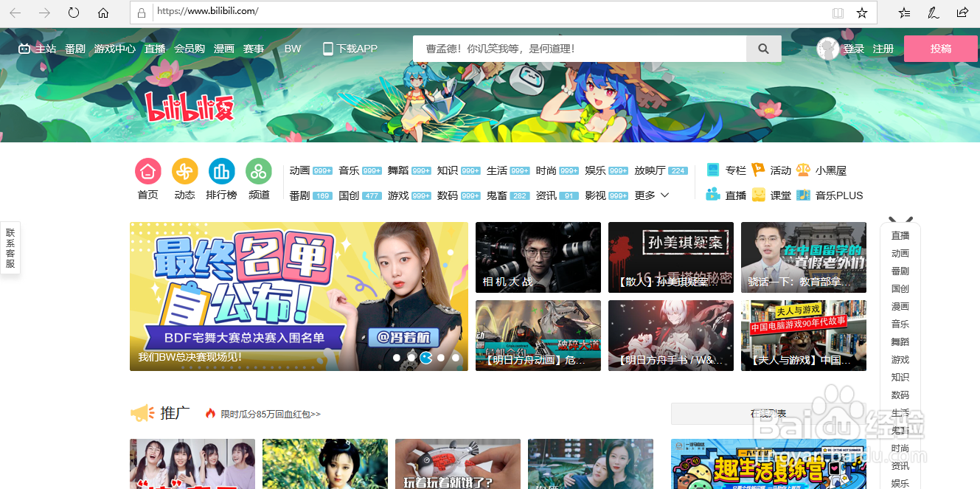
Task: Click 限时瓜分85万回血红包 promo link
Action: (x=271, y=415)
